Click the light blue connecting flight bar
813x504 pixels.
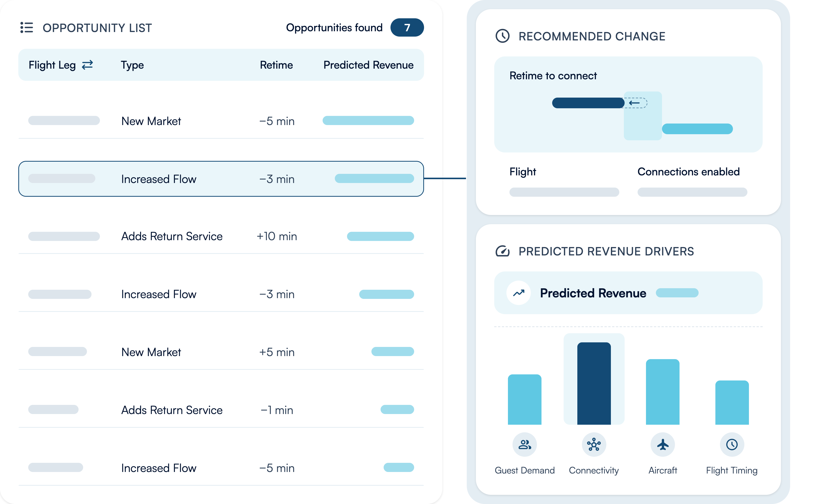[697, 129]
